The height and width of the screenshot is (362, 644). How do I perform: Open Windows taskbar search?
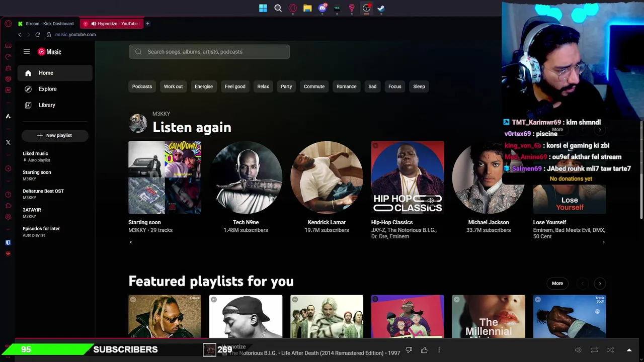tap(278, 8)
